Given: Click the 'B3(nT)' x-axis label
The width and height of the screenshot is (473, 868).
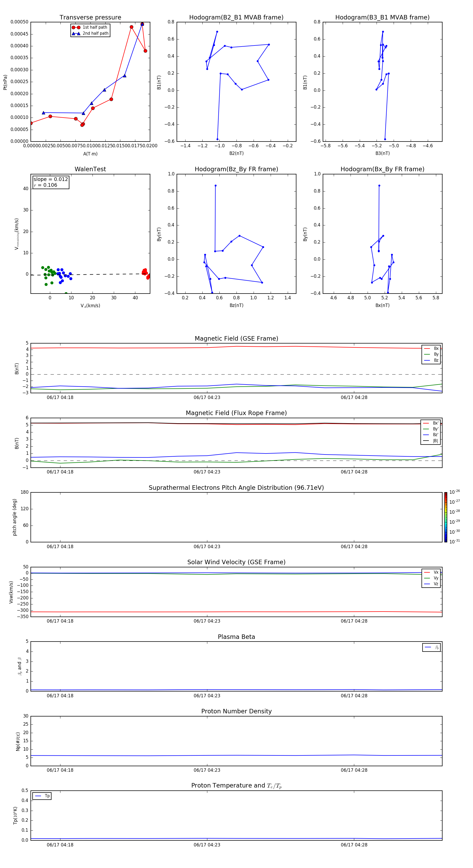Looking at the screenshot, I should [382, 153].
